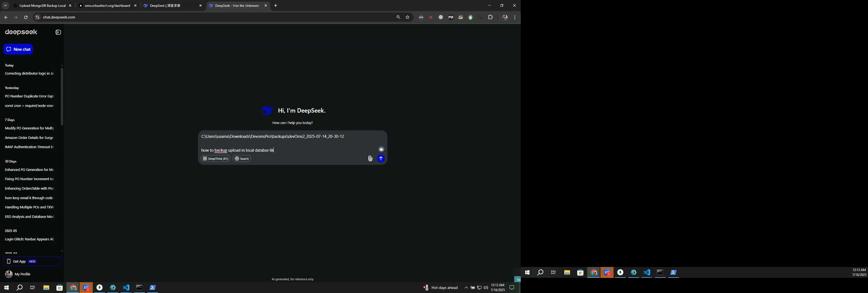The image size is (868, 293).
Task: Open the ERD Analysis and Database chat
Action: (x=29, y=217)
